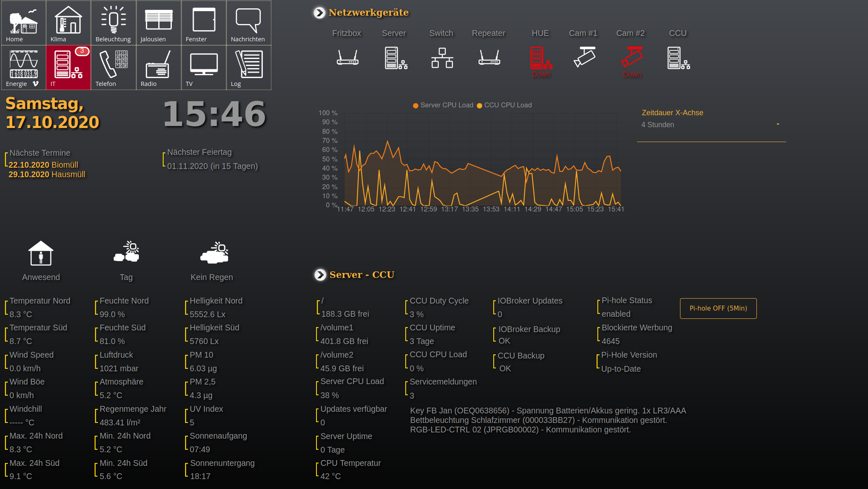Collapse the Server - CCU section arrow

(x=320, y=275)
